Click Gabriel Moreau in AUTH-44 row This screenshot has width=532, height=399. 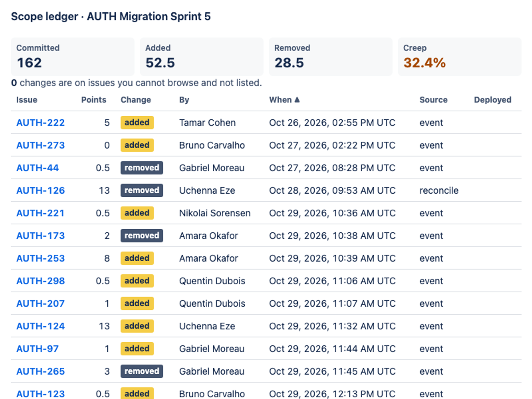click(x=211, y=168)
